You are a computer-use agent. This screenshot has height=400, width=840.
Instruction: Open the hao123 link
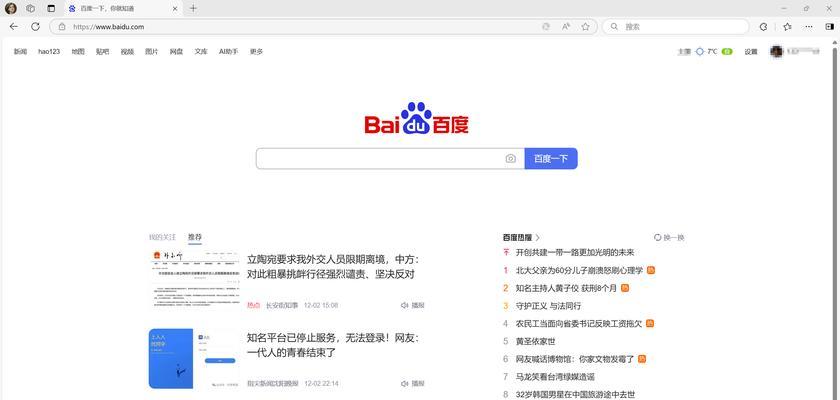coord(49,52)
